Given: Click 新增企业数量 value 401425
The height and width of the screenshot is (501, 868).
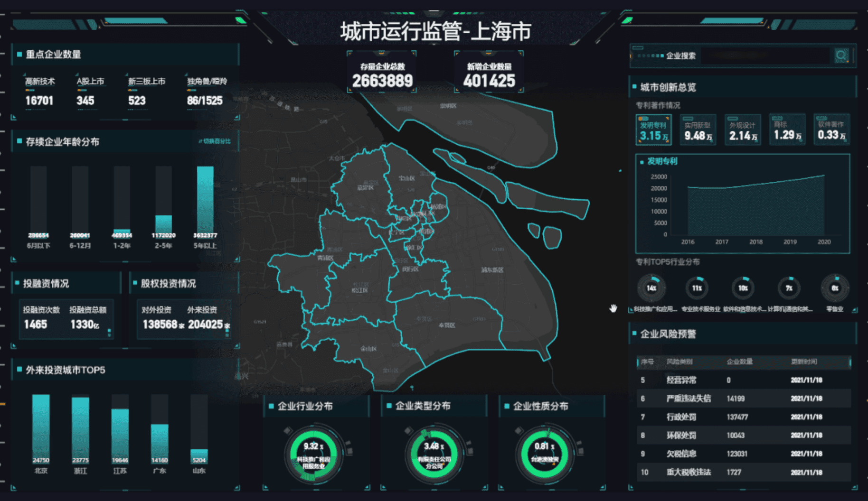Looking at the screenshot, I should pyautogui.click(x=489, y=81).
